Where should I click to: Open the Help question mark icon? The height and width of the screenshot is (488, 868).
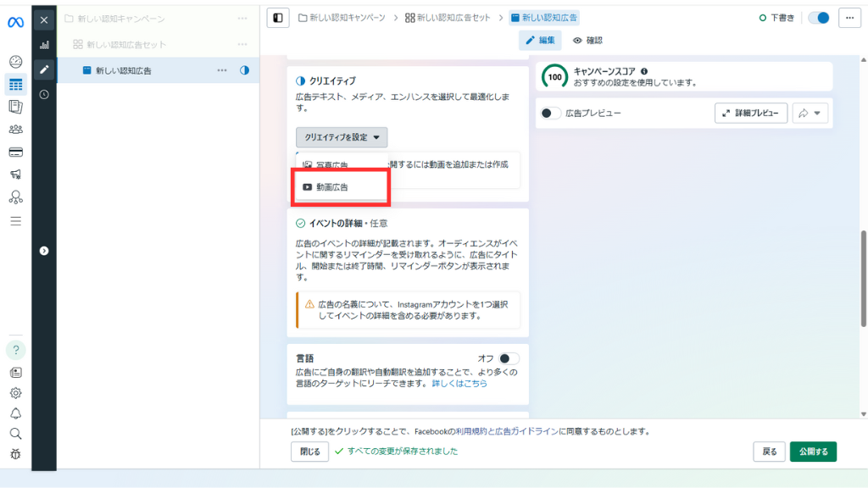pyautogui.click(x=15, y=349)
